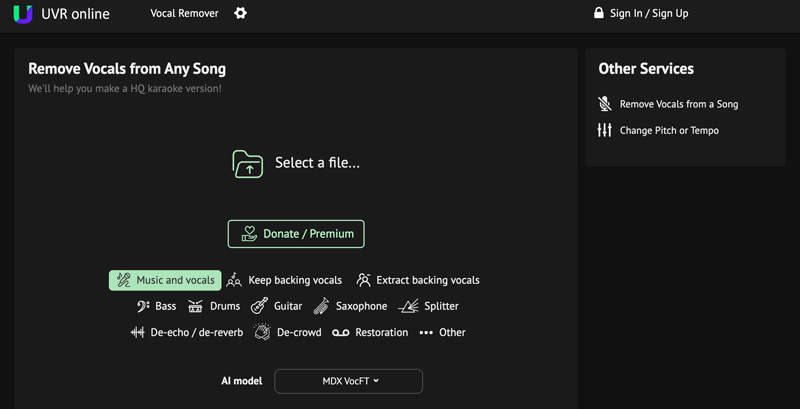
Task: Click the crossed-out microphone icon
Action: point(605,104)
